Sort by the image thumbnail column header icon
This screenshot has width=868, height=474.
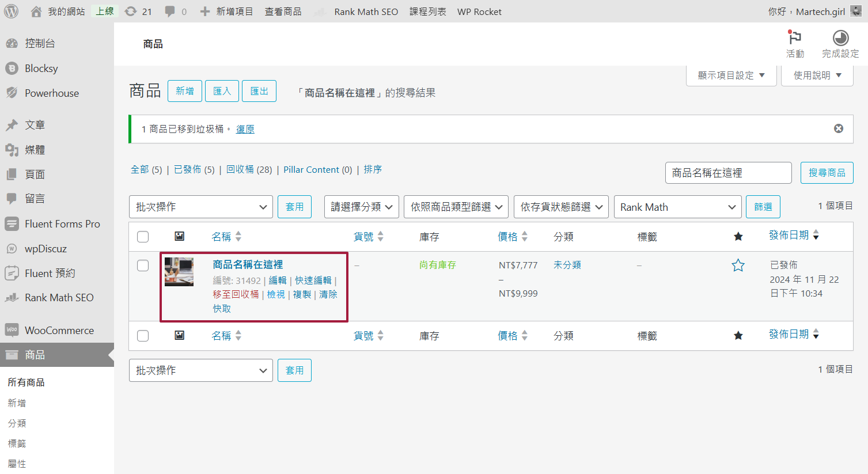coord(180,236)
